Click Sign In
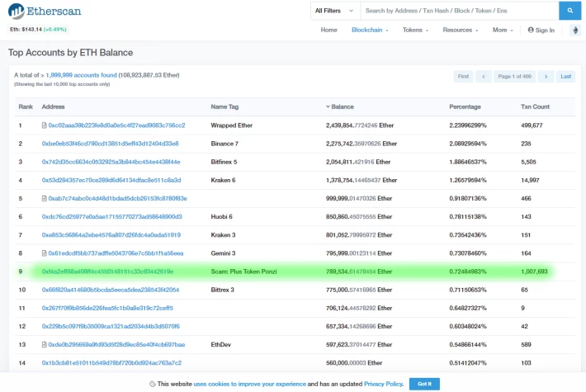 (x=541, y=31)
